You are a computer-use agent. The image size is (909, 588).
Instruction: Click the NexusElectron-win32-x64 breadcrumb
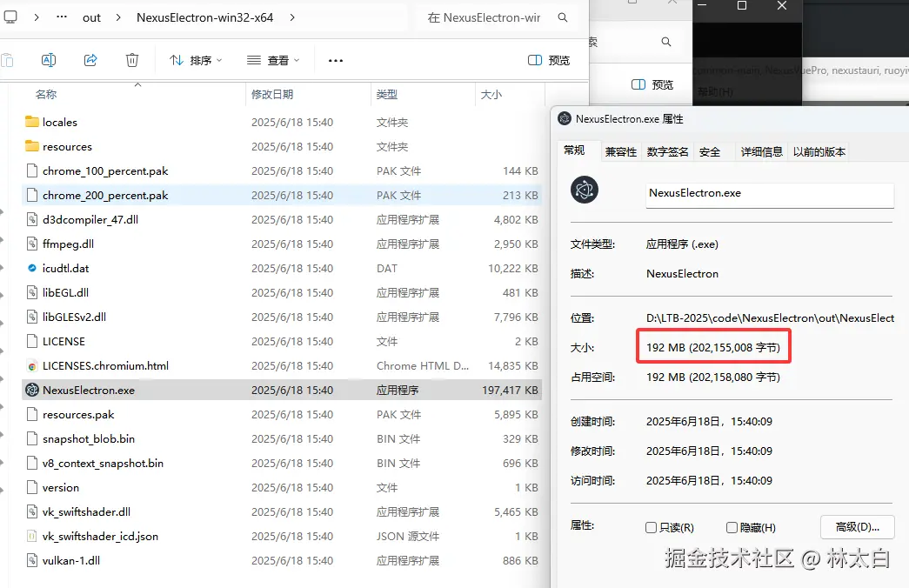click(204, 17)
